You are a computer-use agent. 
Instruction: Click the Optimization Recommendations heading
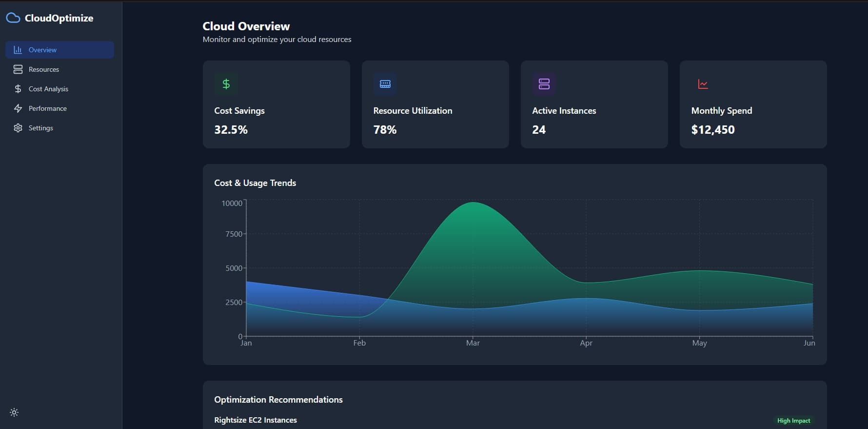click(278, 400)
